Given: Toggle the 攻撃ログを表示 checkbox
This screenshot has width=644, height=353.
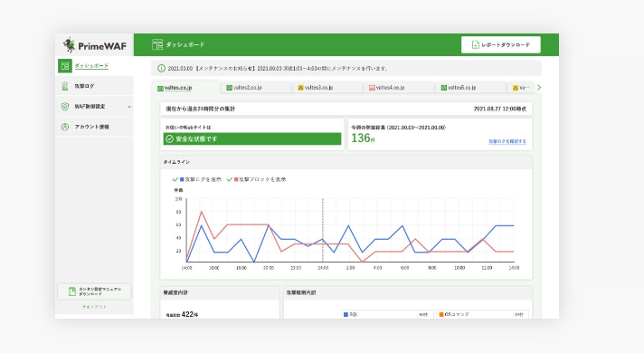Looking at the screenshot, I should tap(175, 179).
